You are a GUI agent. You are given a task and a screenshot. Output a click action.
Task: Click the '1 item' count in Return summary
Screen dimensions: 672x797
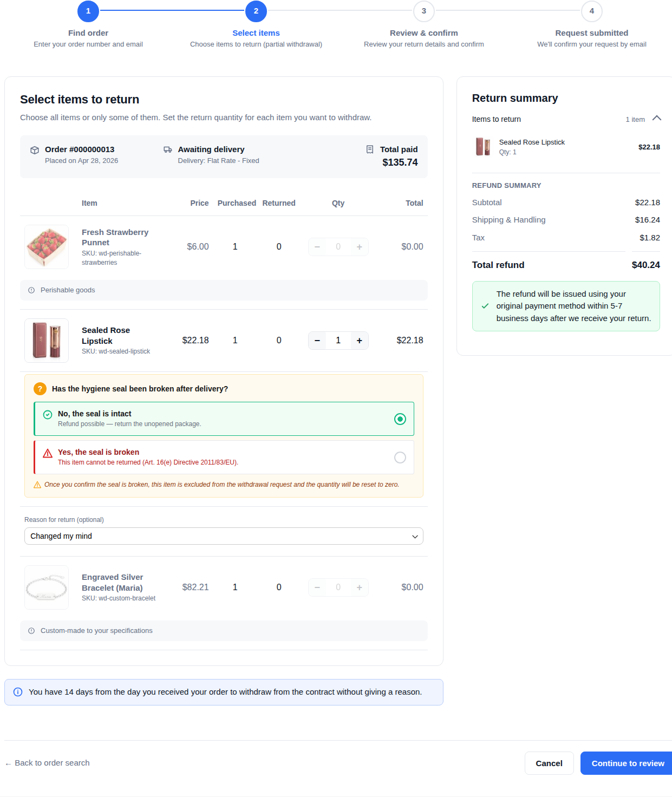pos(635,120)
